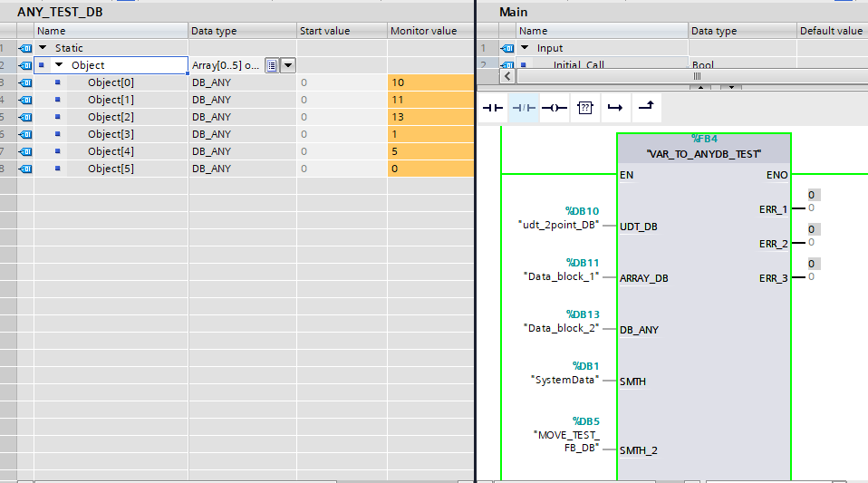Click monitor value 5 of Object[4]
This screenshot has height=483, width=868.
coord(430,151)
